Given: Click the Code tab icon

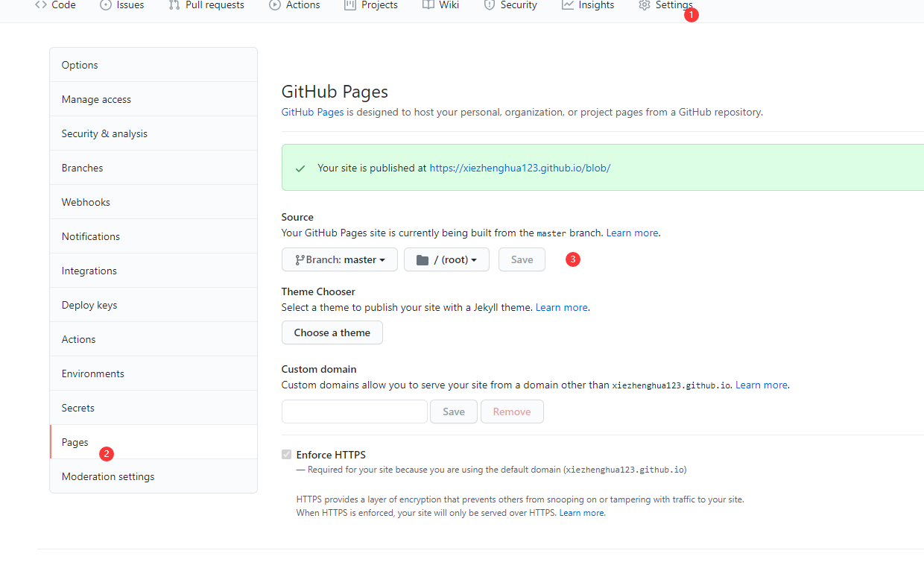Looking at the screenshot, I should (x=41, y=5).
